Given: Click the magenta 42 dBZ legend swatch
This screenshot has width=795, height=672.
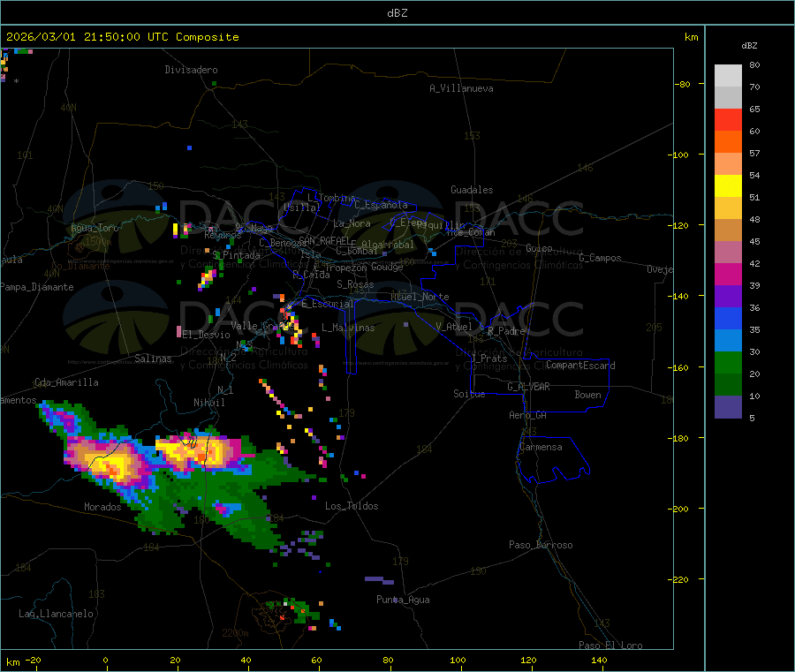Looking at the screenshot, I should pyautogui.click(x=728, y=274).
